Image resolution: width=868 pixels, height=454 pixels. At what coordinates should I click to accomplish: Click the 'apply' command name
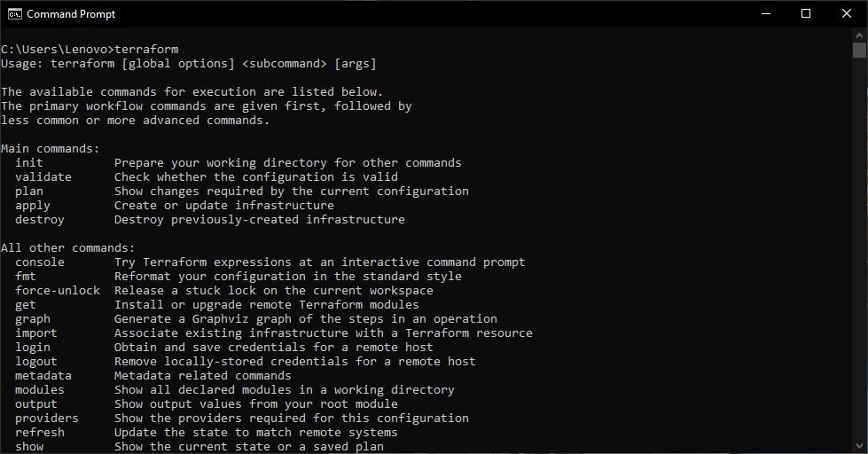33,206
